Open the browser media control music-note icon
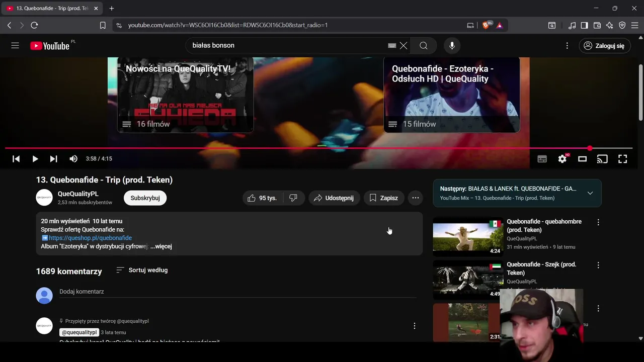This screenshot has width=644, height=362. click(572, 25)
